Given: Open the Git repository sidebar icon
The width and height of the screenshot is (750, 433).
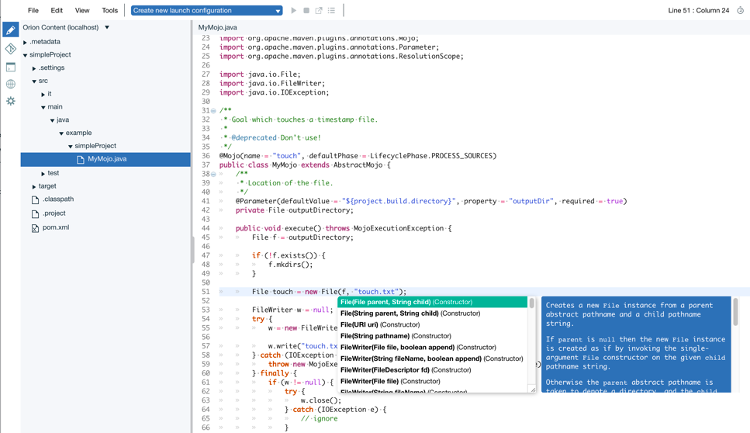Looking at the screenshot, I should 10,48.
